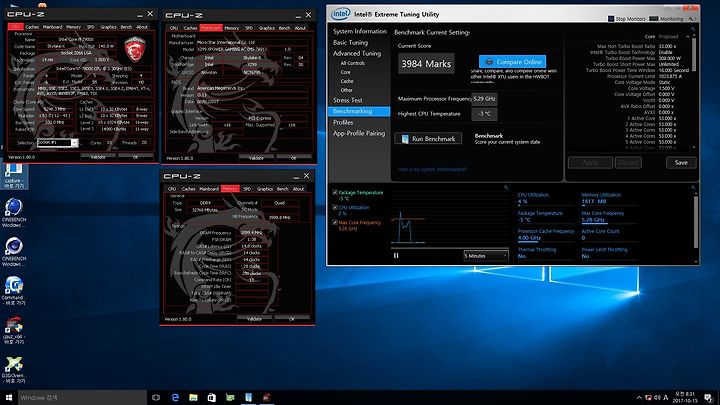Viewport: 720px width, 405px height.
Task: Launch Microsoft Edge from the taskbar
Action: click(x=175, y=398)
